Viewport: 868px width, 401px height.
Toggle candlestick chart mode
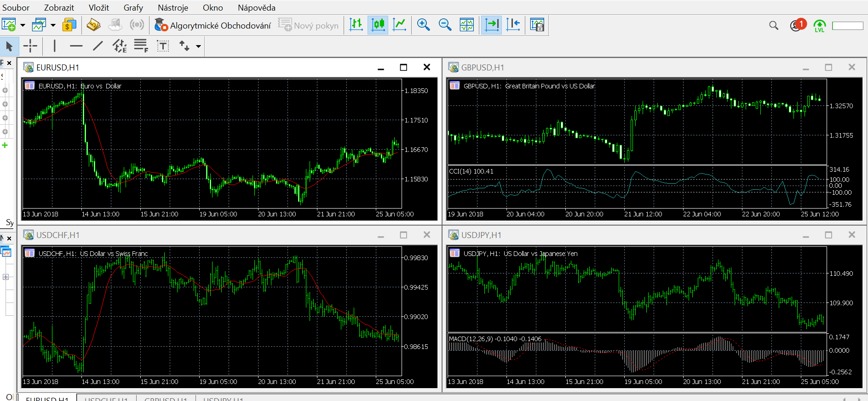click(378, 25)
